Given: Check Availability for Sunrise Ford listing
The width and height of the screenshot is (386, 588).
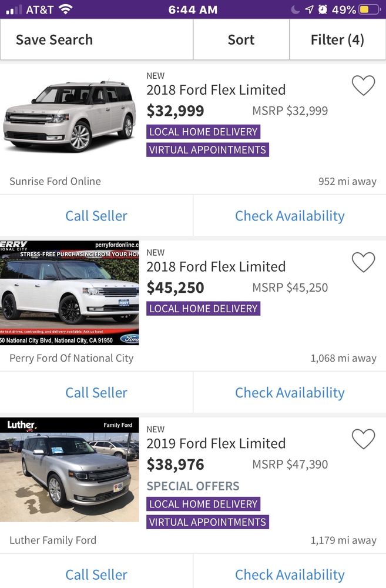Looking at the screenshot, I should pos(290,216).
